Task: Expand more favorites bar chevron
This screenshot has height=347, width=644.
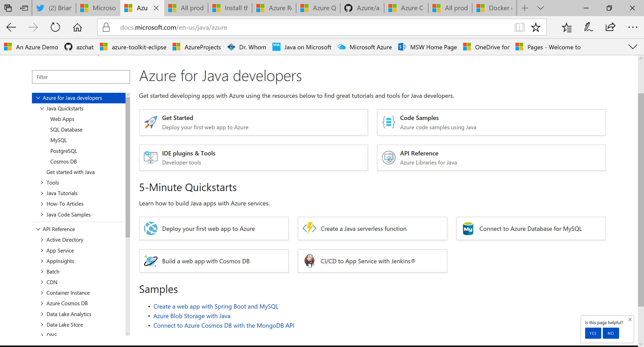Action: tap(632, 47)
